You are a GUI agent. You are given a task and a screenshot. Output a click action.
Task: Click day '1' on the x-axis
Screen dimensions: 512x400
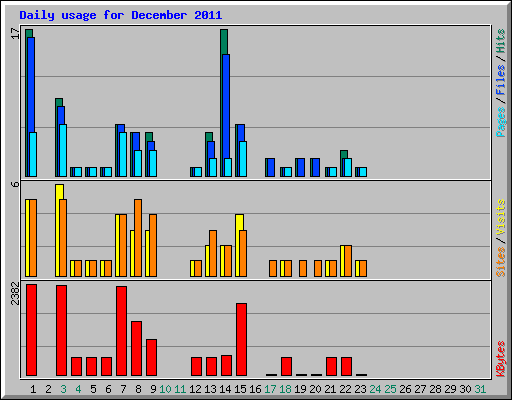[x=33, y=389]
